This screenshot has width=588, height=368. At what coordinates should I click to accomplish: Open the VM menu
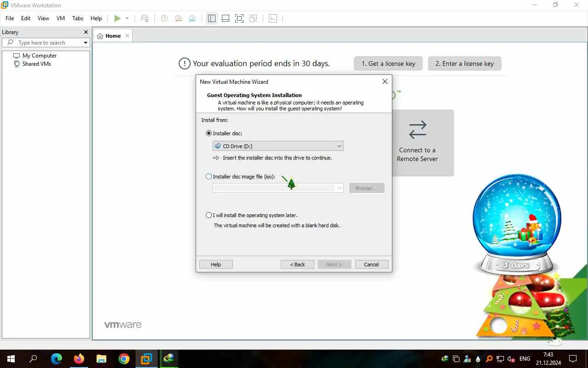tap(61, 18)
